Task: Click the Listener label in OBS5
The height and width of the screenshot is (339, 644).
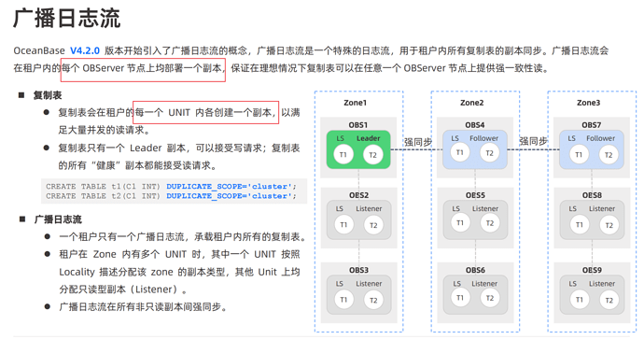Action: 485,209
